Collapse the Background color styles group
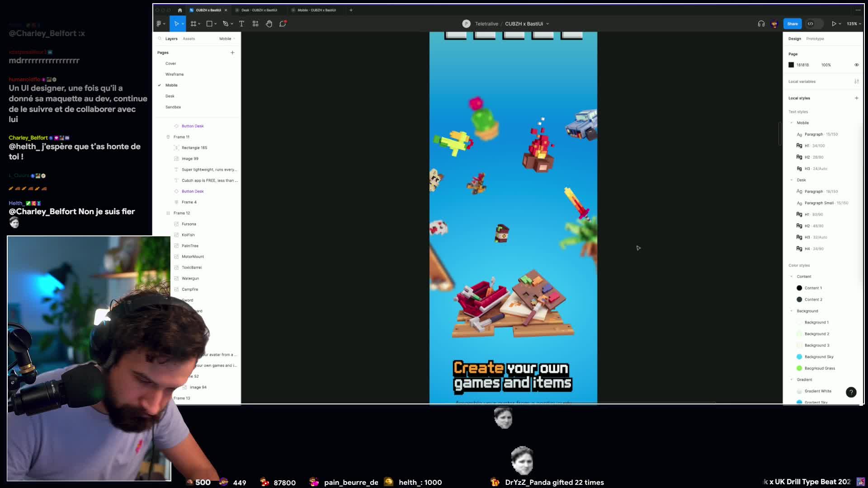 pyautogui.click(x=791, y=311)
